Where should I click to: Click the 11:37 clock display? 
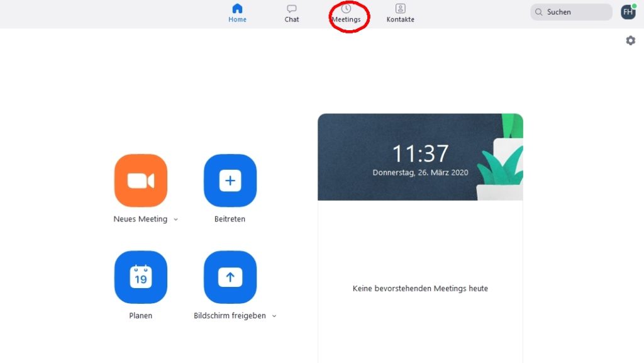coord(420,154)
